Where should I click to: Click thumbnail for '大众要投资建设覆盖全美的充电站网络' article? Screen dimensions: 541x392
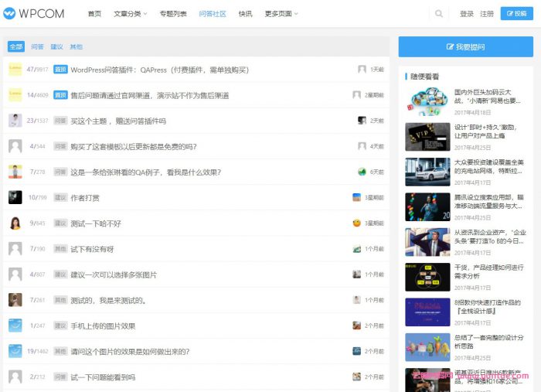(x=427, y=172)
